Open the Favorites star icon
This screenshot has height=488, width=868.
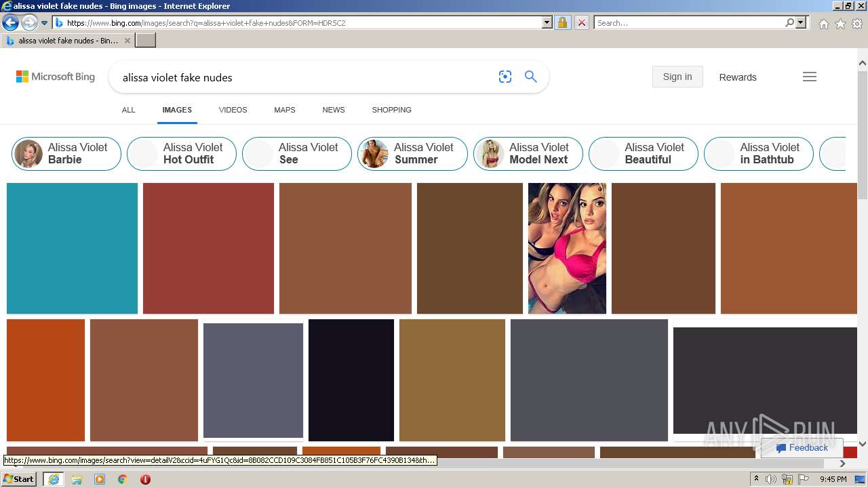coord(840,24)
